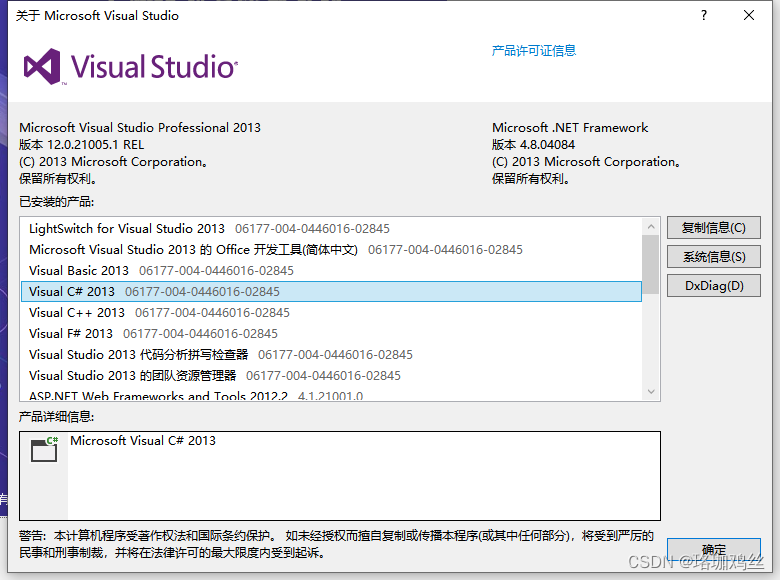The image size is (780, 580).
Task: Select the highlighted Visual C# 2013 row
Action: point(331,291)
